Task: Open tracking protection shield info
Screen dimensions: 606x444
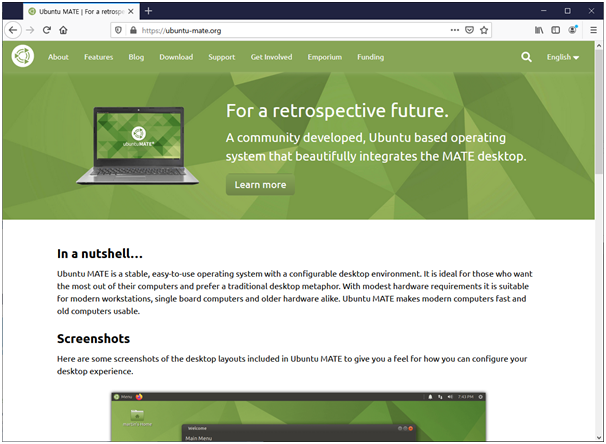Action: (118, 30)
